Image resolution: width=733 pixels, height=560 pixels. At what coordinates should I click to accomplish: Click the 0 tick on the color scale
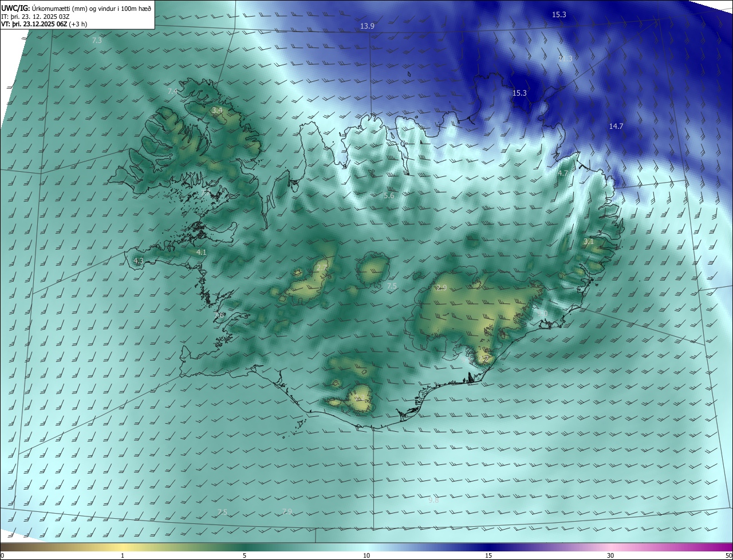2,555
